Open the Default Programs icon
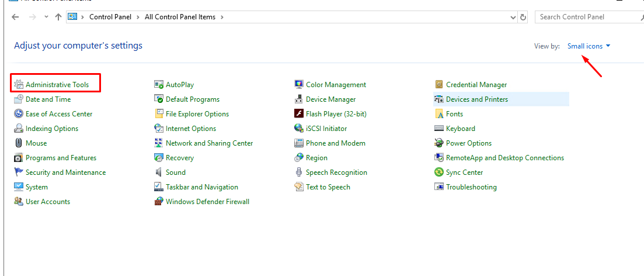This screenshot has width=644, height=276. pyautogui.click(x=159, y=99)
